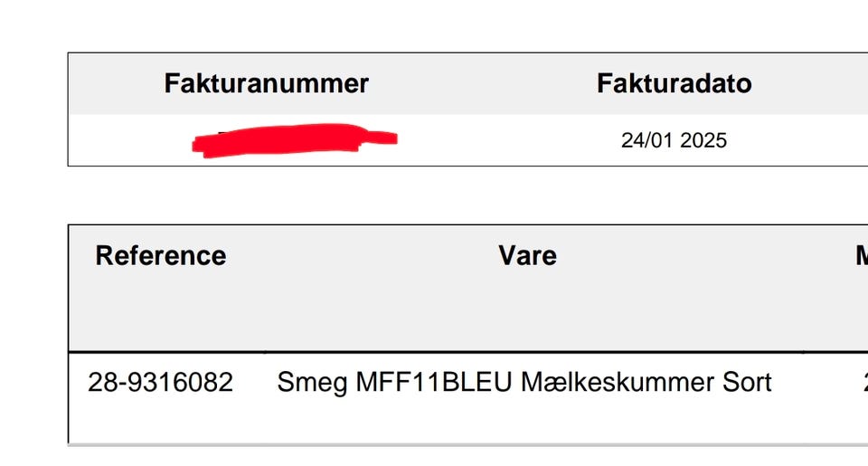Click the word Smeg in the item row
The image size is (868, 466).
pyautogui.click(x=307, y=382)
